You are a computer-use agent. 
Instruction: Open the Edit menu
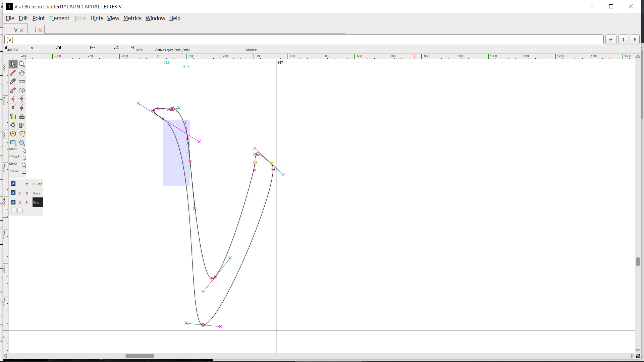(x=23, y=18)
